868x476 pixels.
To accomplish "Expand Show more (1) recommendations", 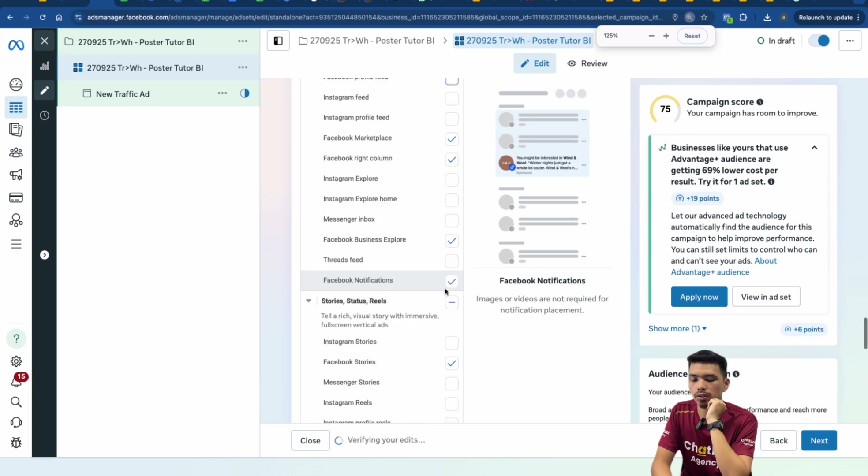I will pyautogui.click(x=677, y=329).
